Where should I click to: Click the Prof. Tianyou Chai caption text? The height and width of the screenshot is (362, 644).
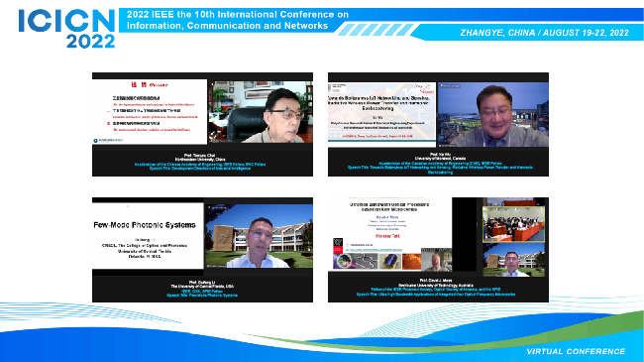tap(200, 162)
